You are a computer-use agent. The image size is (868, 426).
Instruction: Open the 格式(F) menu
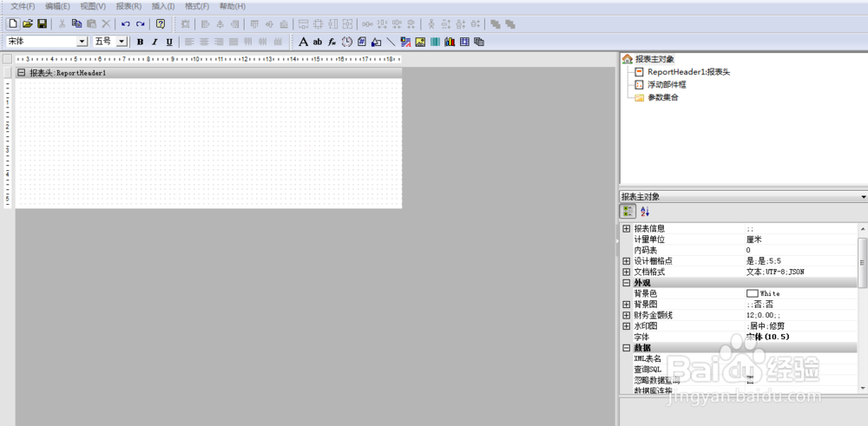pyautogui.click(x=197, y=7)
